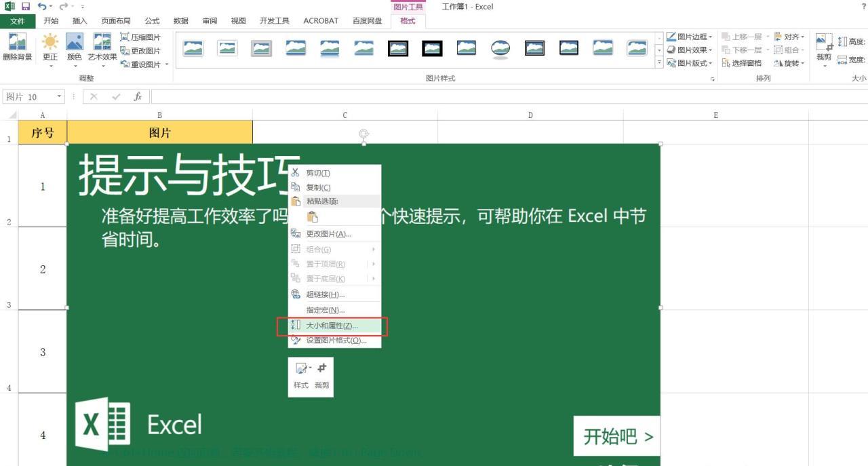Viewport: 868px width, 466px height.
Task: Click the insert function fx icon
Action: [138, 97]
